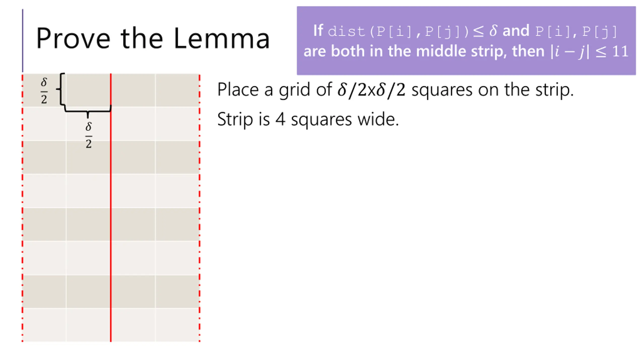Screen dimensions: 644x362
Task: Click the solid red center line
Action: click(111, 208)
